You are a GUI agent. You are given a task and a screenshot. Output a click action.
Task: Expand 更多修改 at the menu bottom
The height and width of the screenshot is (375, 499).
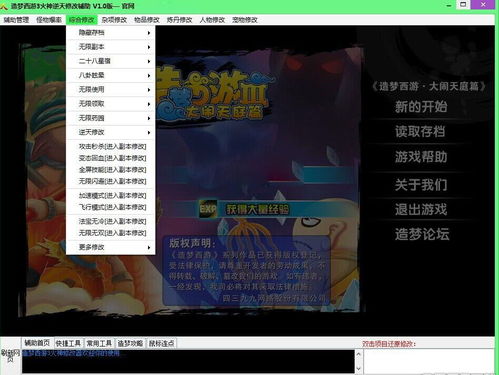coord(111,247)
